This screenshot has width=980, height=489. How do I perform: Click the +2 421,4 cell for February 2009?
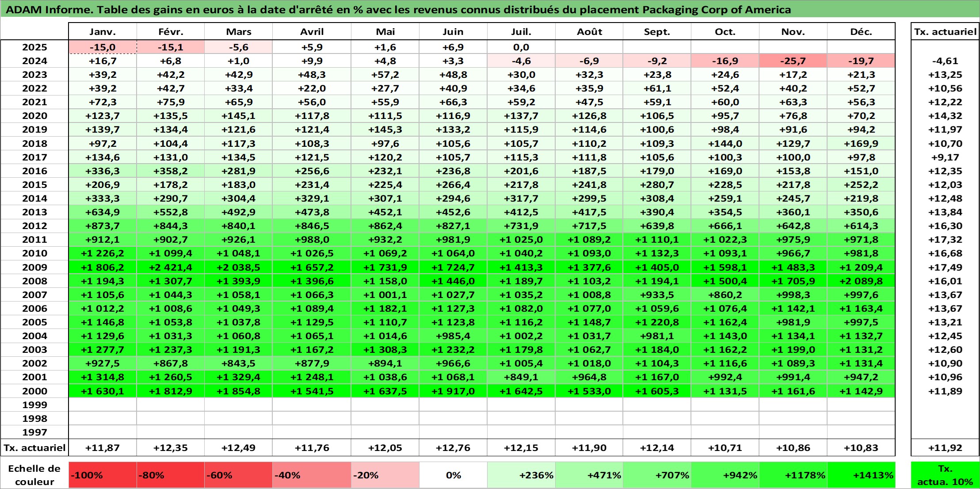pyautogui.click(x=171, y=267)
